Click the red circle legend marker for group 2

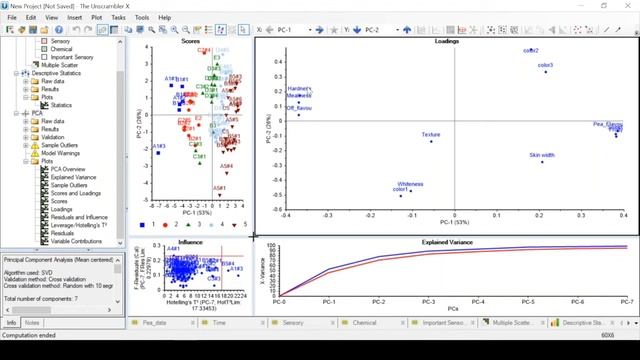point(165,224)
